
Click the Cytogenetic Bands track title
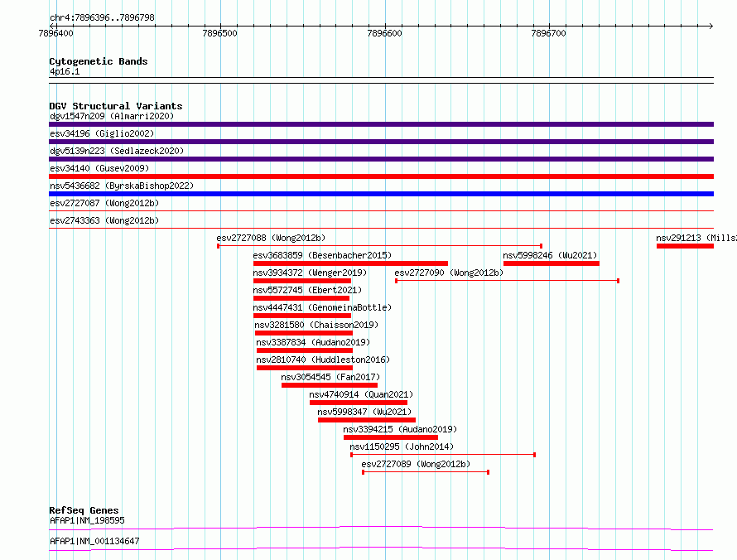(x=99, y=61)
